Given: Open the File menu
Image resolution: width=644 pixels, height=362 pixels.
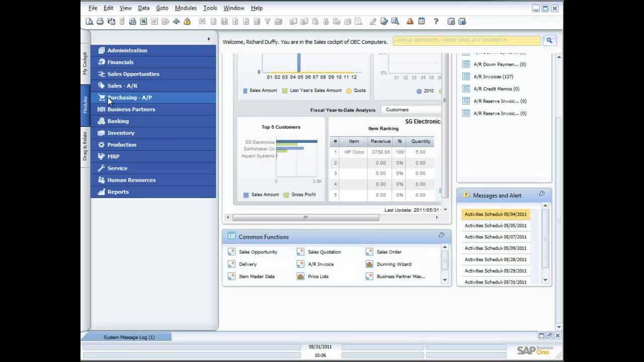Looking at the screenshot, I should click(93, 8).
